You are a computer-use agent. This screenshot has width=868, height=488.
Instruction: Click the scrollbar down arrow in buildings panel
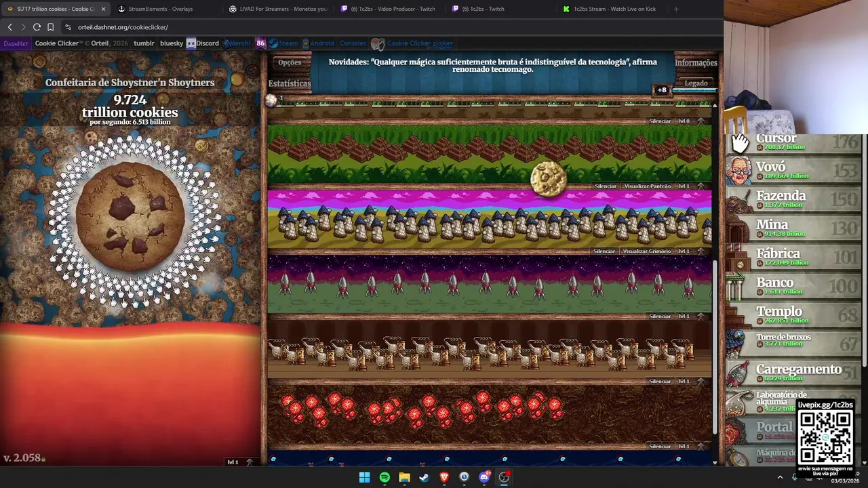(715, 462)
